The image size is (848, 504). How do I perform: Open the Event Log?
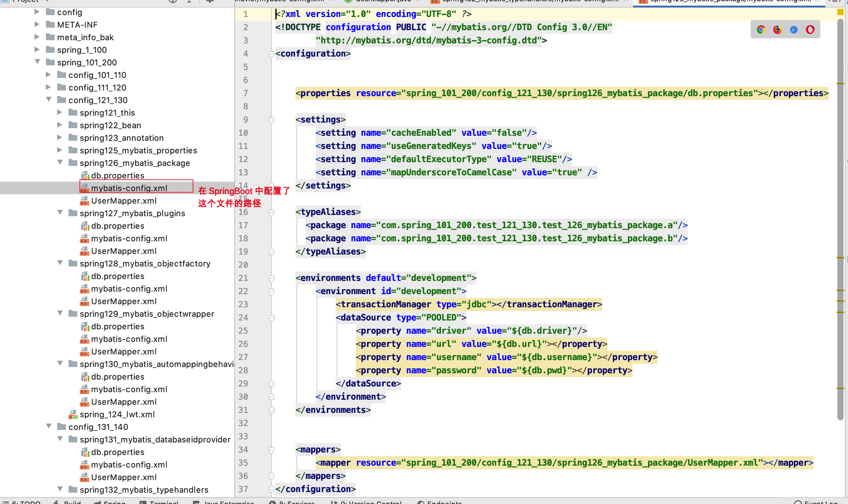tap(816, 502)
